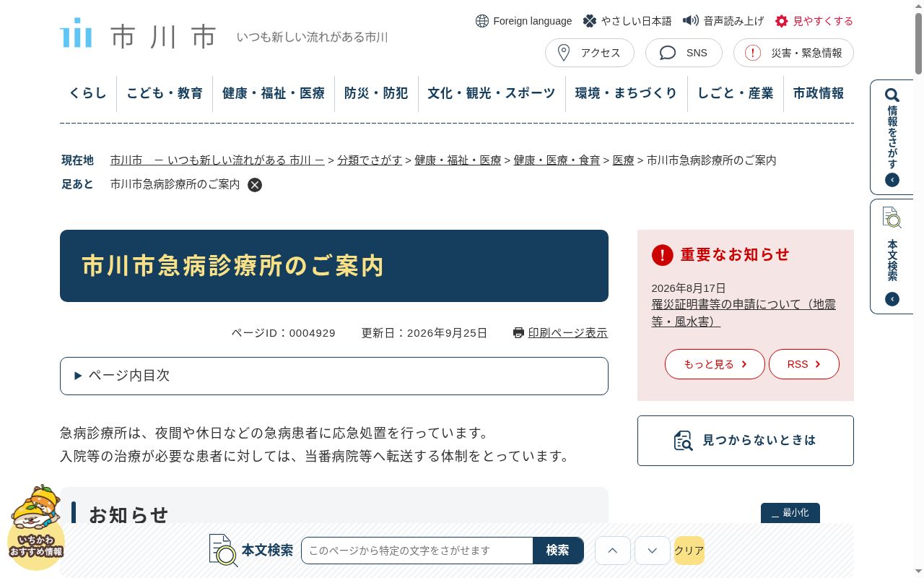Open 環境・まちづくり navigation menu
Screen dimensions: 924x578
point(627,93)
